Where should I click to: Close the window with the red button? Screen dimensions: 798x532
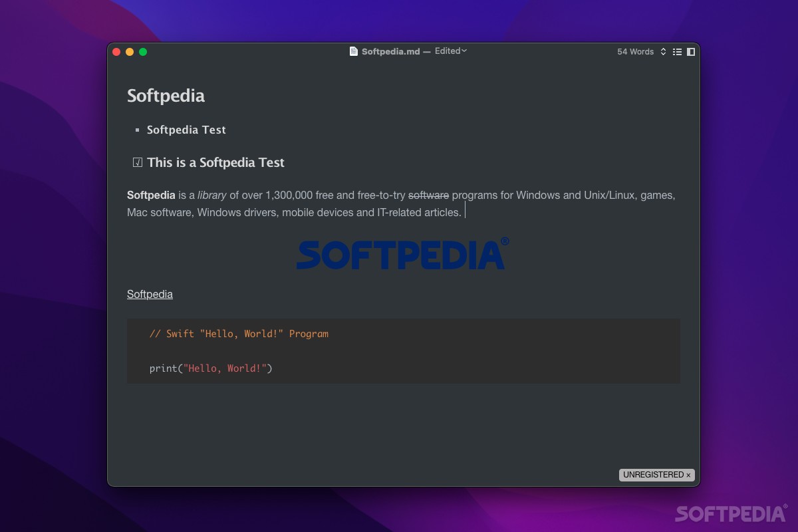tap(116, 52)
